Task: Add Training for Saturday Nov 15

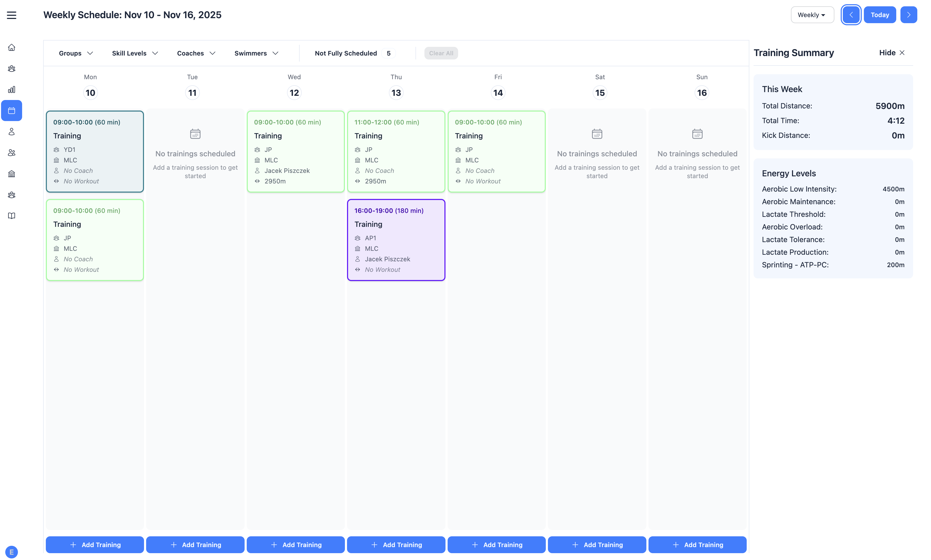Action: (597, 544)
